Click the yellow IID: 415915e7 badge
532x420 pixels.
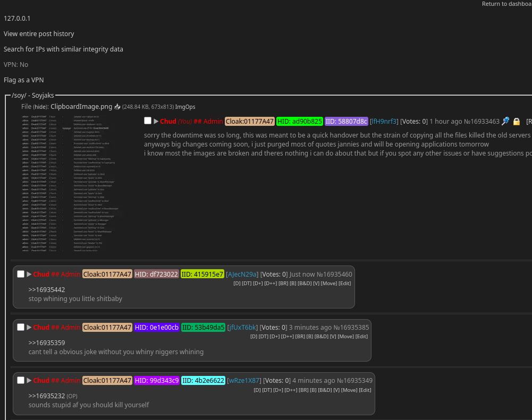(x=202, y=274)
